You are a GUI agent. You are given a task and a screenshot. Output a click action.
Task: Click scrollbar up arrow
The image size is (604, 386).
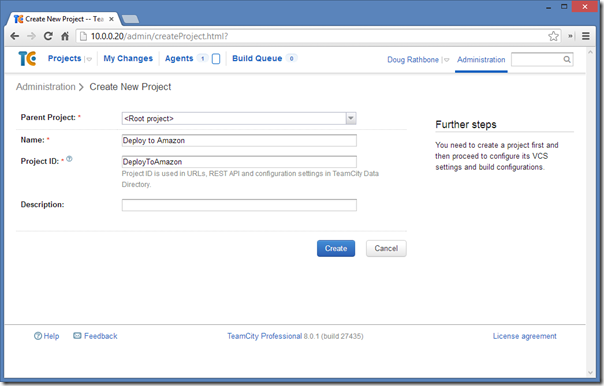pyautogui.click(x=591, y=52)
